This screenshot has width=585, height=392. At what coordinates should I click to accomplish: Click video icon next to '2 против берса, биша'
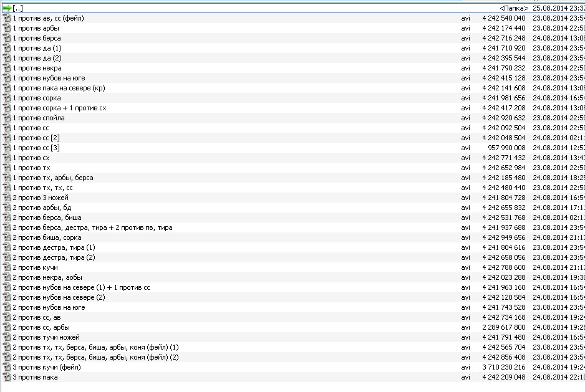[7, 218]
